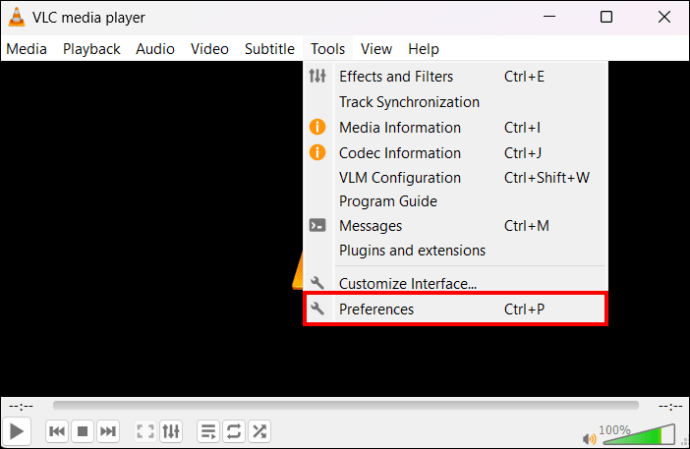This screenshot has height=449, width=690.
Task: Stop playback with the stop button
Action: pyautogui.click(x=82, y=431)
